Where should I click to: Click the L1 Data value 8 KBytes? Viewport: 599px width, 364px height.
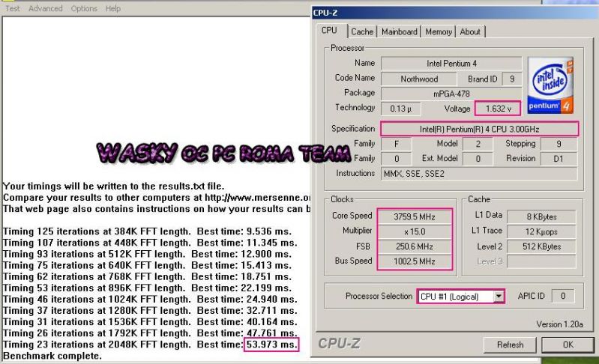pos(541,216)
